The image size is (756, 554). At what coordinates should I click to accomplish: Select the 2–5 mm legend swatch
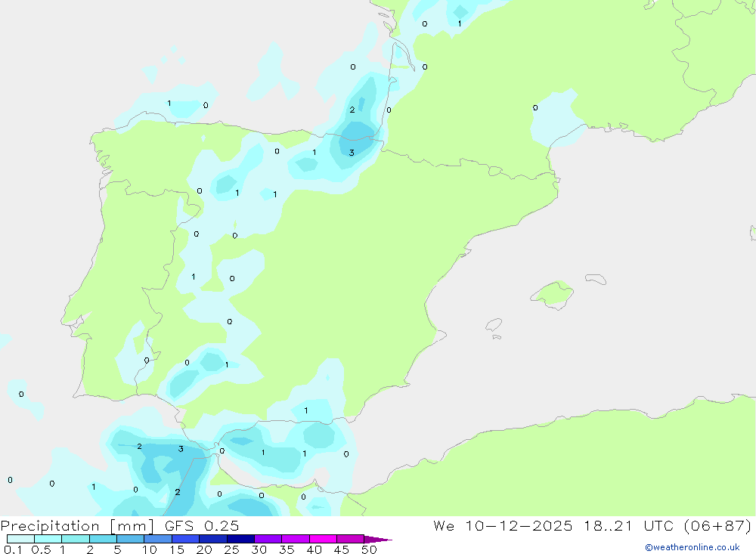[103, 539]
